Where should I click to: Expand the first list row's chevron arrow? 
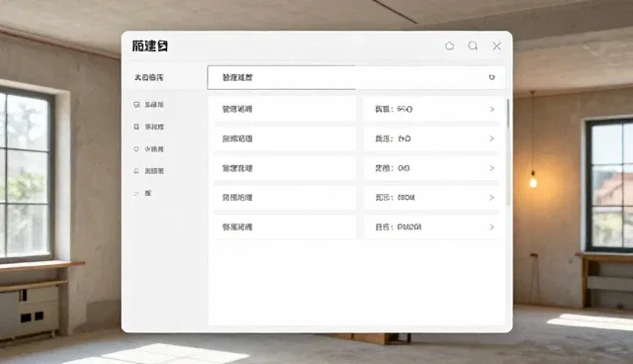click(x=492, y=109)
